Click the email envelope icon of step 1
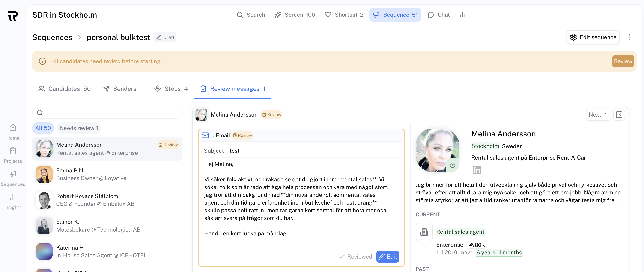The height and width of the screenshot is (272, 644). pos(205,135)
